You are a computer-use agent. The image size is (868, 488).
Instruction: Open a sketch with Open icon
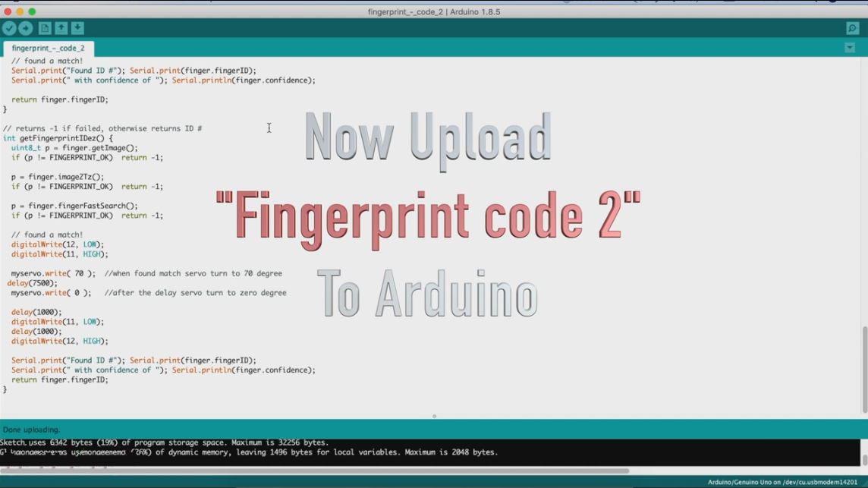coord(61,28)
